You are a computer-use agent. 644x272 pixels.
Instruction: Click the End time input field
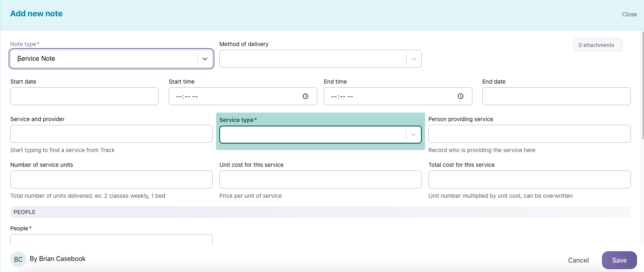pos(398,96)
